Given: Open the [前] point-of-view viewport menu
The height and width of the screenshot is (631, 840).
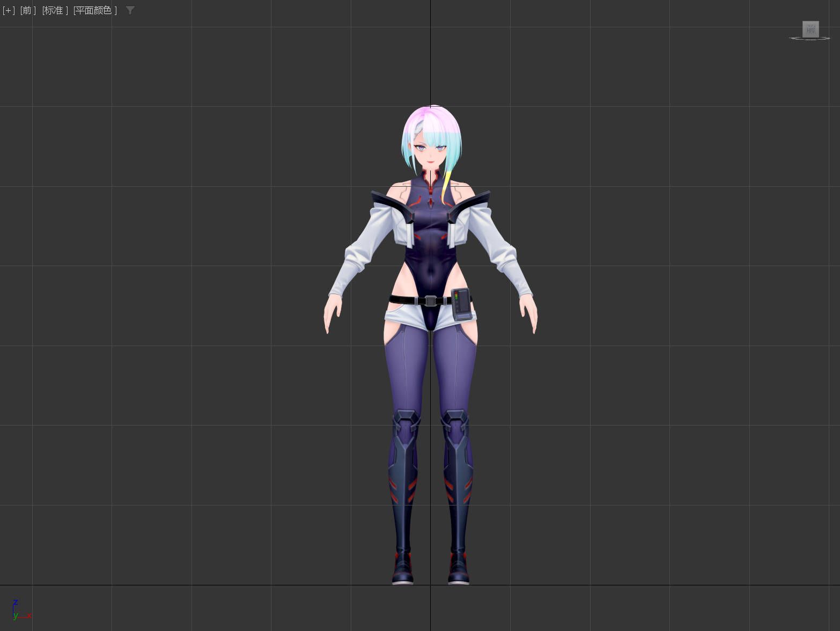Looking at the screenshot, I should click(28, 10).
